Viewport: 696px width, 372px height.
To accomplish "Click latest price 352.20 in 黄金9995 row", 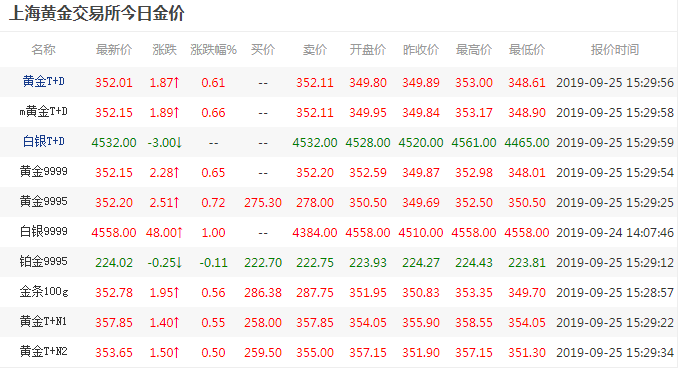I will point(114,203).
